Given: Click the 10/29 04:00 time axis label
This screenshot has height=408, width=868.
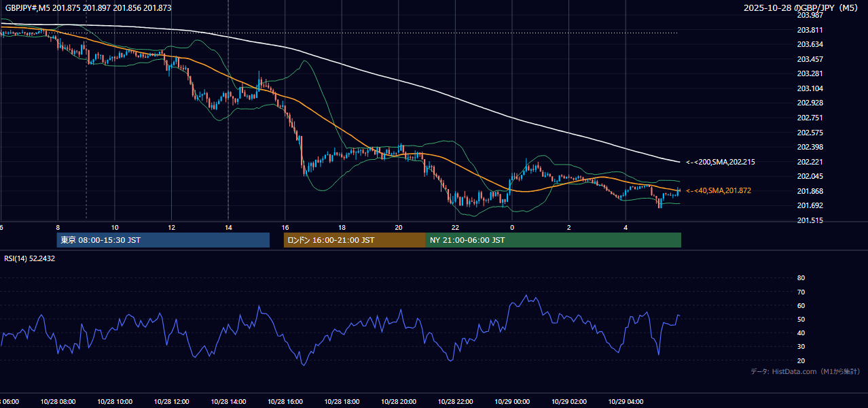Looking at the screenshot, I should pos(626,401).
